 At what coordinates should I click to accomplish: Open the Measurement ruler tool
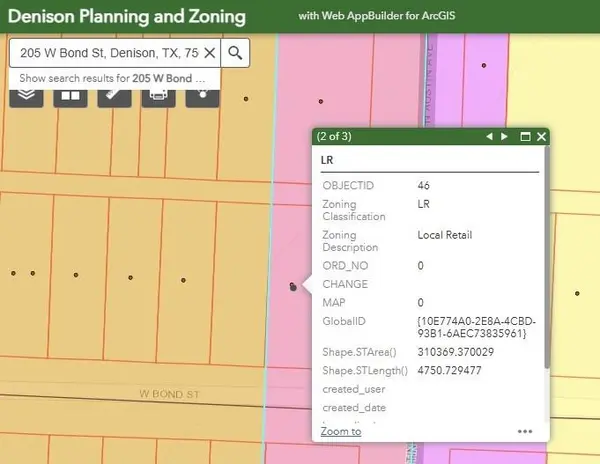pos(114,97)
